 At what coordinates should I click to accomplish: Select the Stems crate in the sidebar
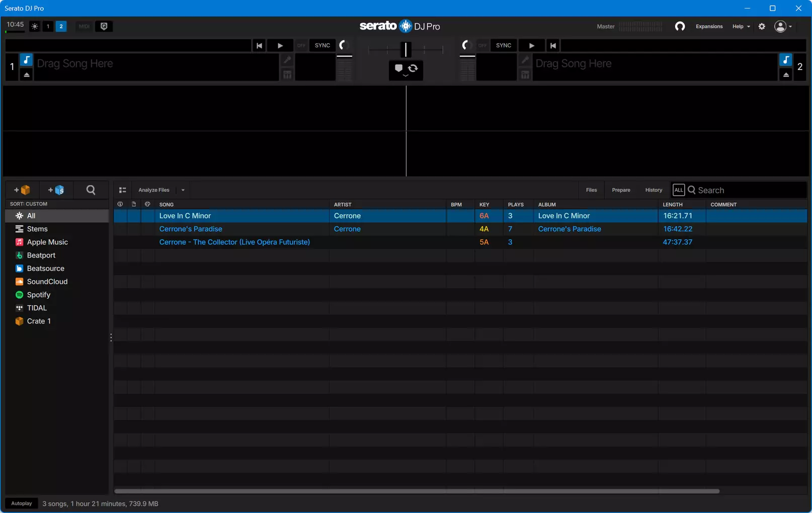tap(57, 229)
